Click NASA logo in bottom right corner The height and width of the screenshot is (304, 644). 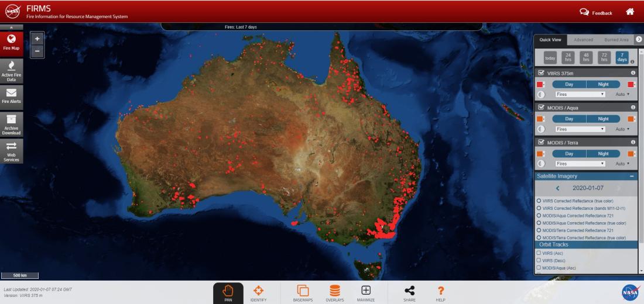pyautogui.click(x=631, y=292)
